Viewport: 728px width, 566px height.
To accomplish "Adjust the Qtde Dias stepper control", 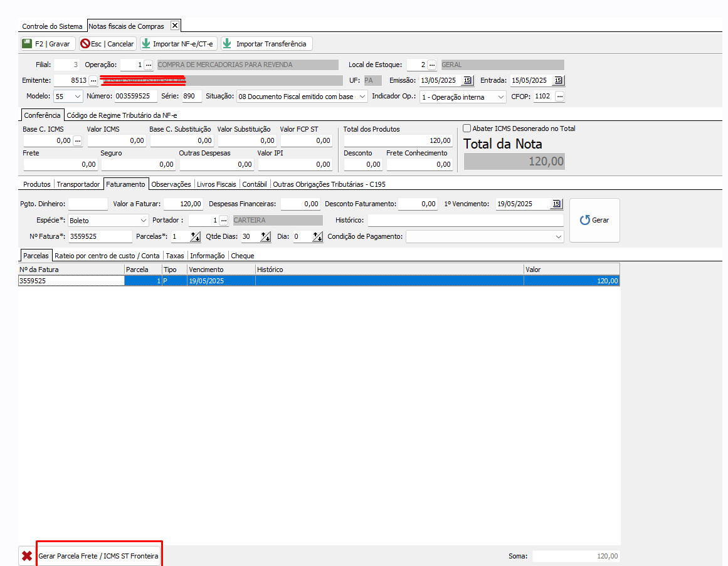I will [265, 237].
